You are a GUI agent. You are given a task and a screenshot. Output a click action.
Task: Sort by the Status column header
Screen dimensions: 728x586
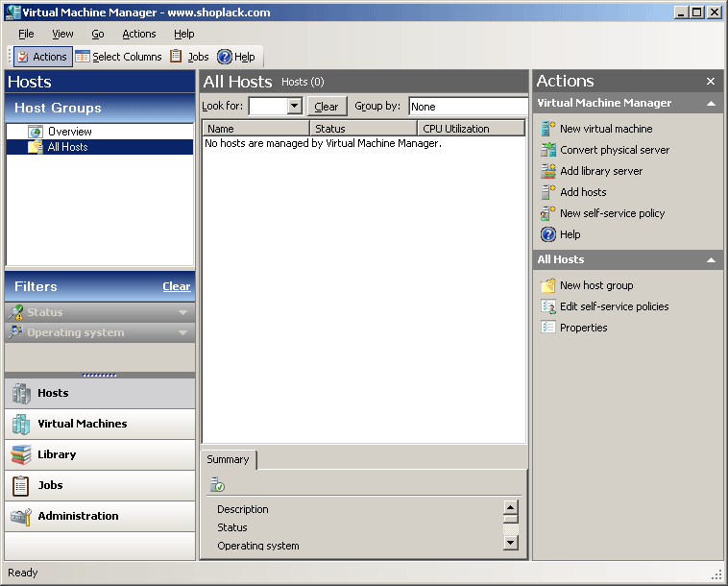click(x=364, y=129)
